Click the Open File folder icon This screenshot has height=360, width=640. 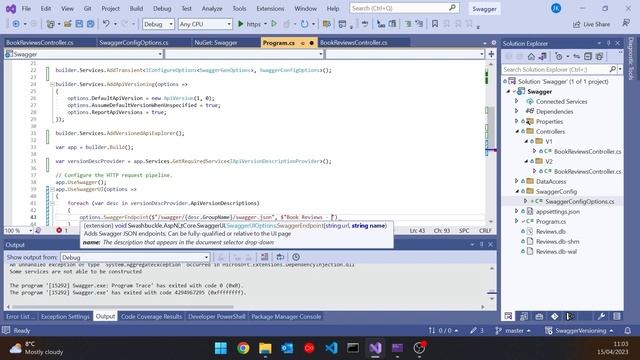pyautogui.click(x=68, y=24)
